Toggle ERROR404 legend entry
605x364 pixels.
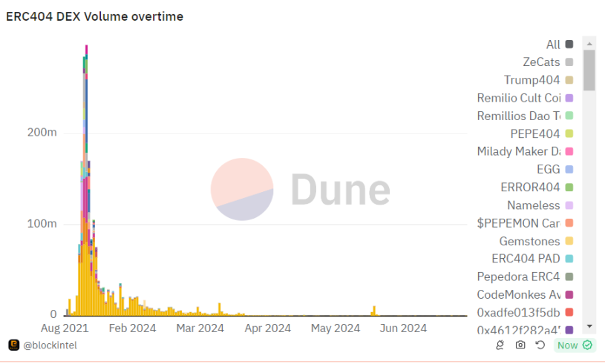[530, 187]
